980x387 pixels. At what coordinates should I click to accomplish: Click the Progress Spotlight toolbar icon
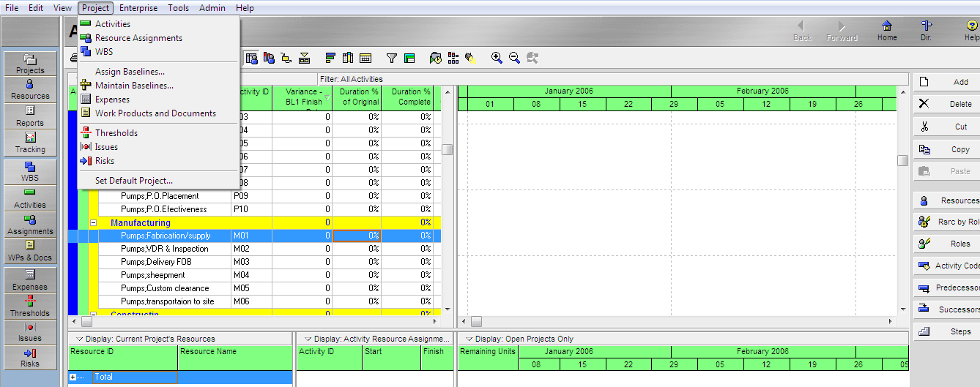[x=469, y=58]
